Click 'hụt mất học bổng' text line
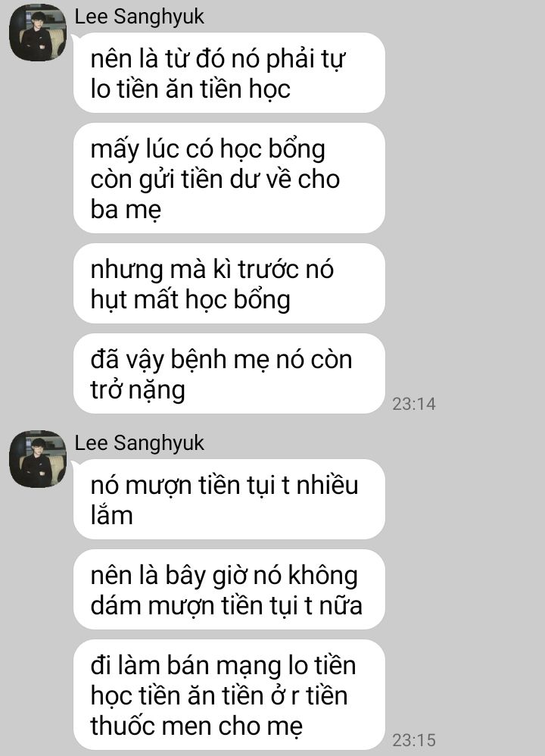545x756 pixels. (x=190, y=299)
